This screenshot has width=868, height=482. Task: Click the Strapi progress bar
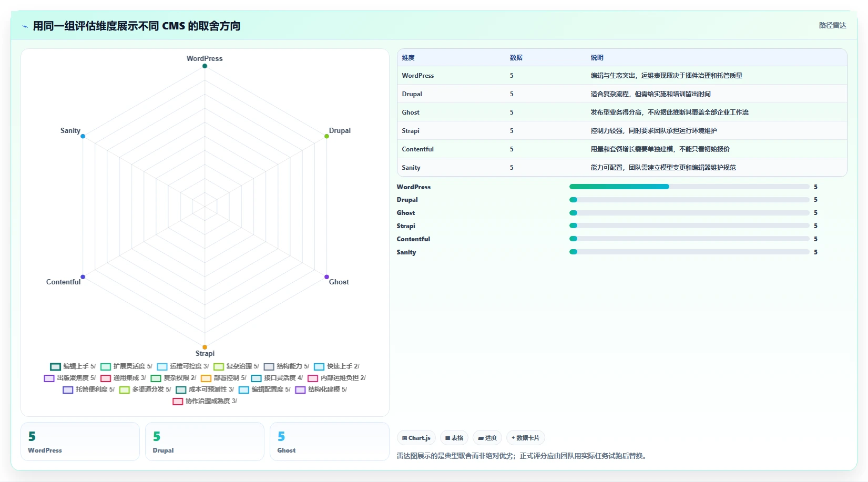[x=689, y=225]
